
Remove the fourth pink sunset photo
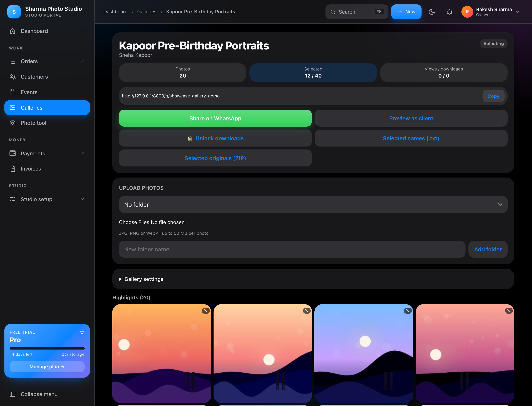509,311
